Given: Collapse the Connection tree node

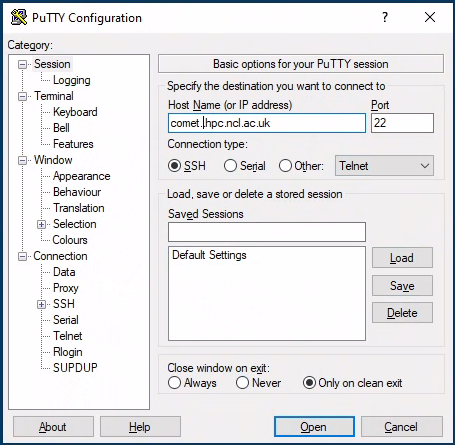Looking at the screenshot, I should coord(22,256).
